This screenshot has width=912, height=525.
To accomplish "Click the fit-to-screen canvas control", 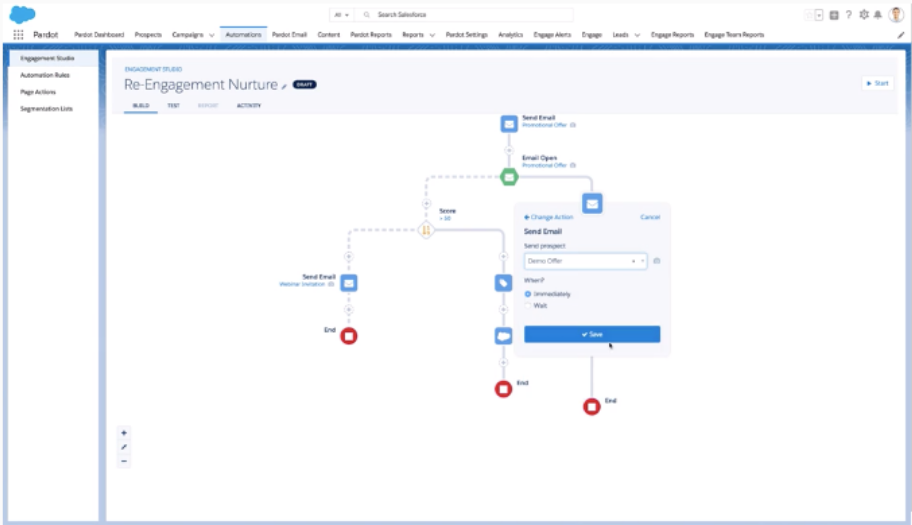I will click(x=124, y=447).
